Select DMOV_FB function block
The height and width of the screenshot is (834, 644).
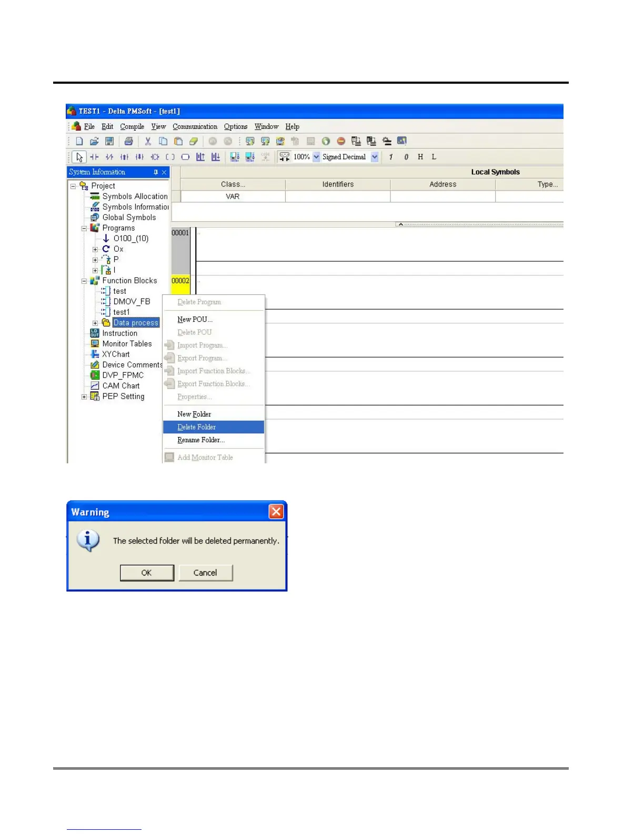(x=132, y=302)
